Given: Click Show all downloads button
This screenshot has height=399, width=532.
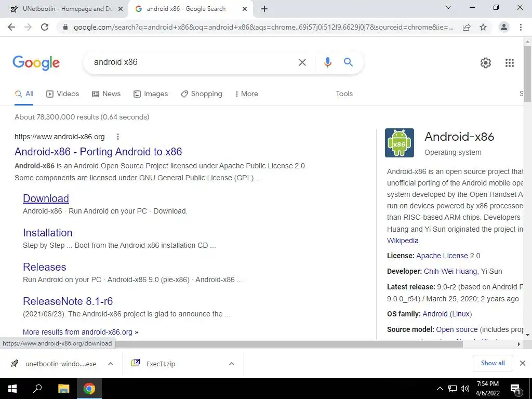Looking at the screenshot, I should point(493,363).
